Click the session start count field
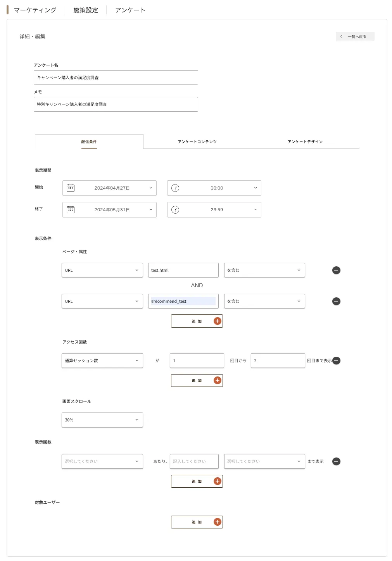392x561 pixels. [197, 361]
